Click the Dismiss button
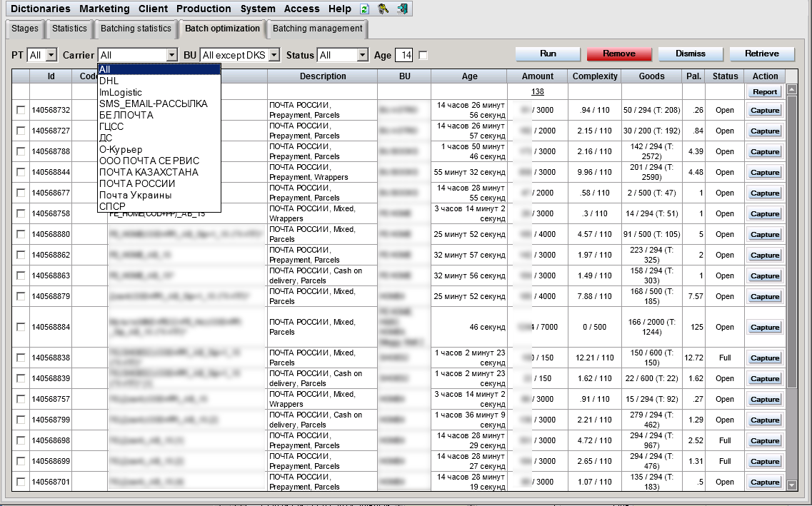This screenshot has height=506, width=812. [691, 54]
